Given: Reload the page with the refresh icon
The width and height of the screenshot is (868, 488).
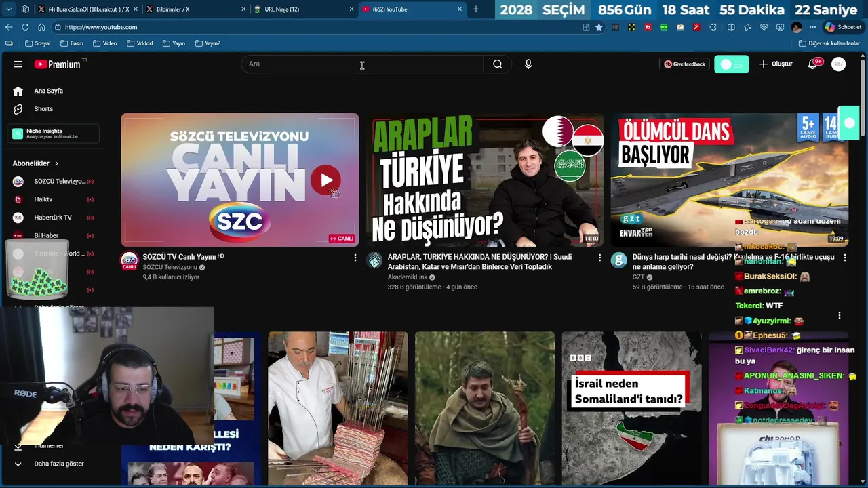Looking at the screenshot, I should pyautogui.click(x=25, y=27).
